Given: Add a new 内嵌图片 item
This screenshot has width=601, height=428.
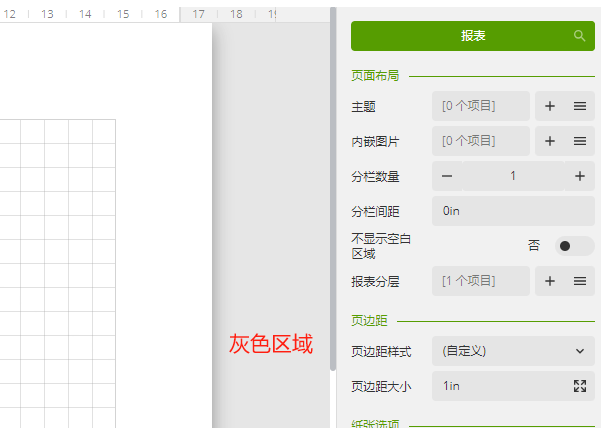Looking at the screenshot, I should pyautogui.click(x=550, y=141).
